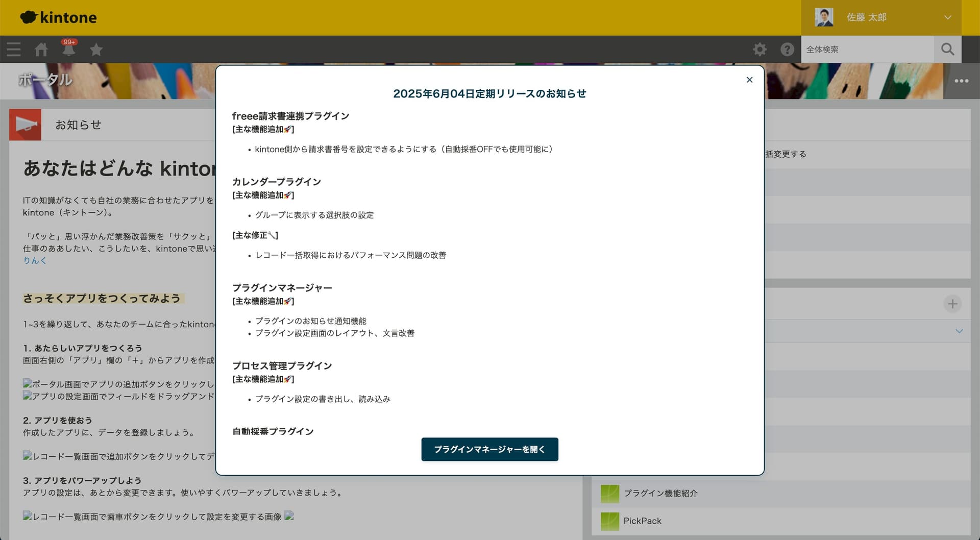Viewport: 980px width, 540px height.
Task: Click the プラグインマネージャー section heading
Action: pyautogui.click(x=282, y=288)
